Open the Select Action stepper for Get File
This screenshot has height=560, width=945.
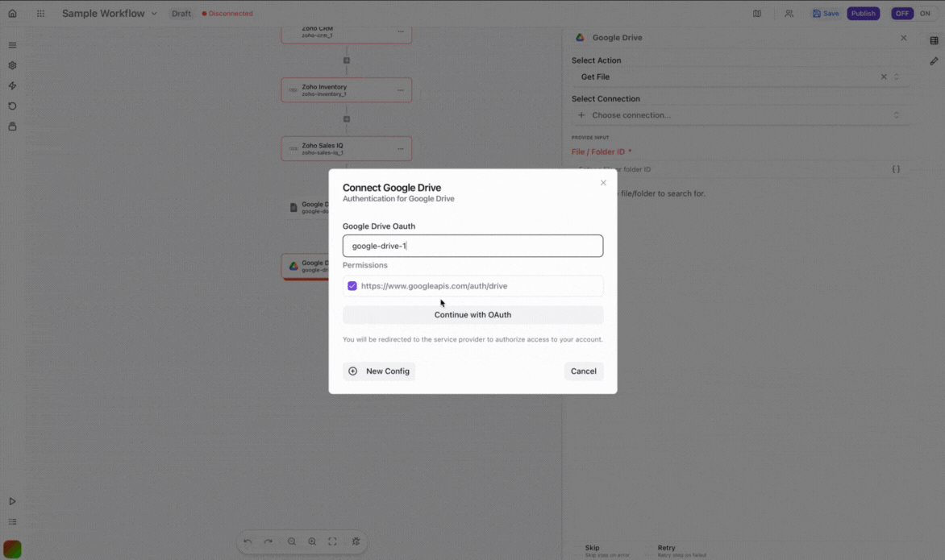(896, 77)
